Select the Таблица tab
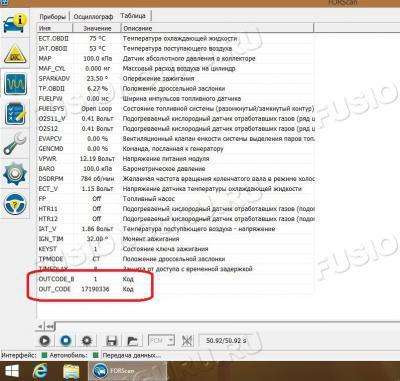This screenshot has height=381, width=400. tap(133, 16)
